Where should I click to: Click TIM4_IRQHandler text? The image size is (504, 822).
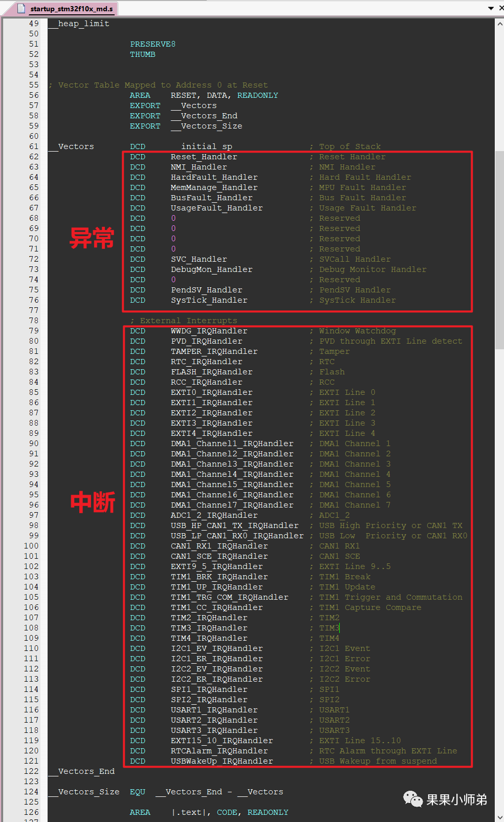(x=209, y=638)
